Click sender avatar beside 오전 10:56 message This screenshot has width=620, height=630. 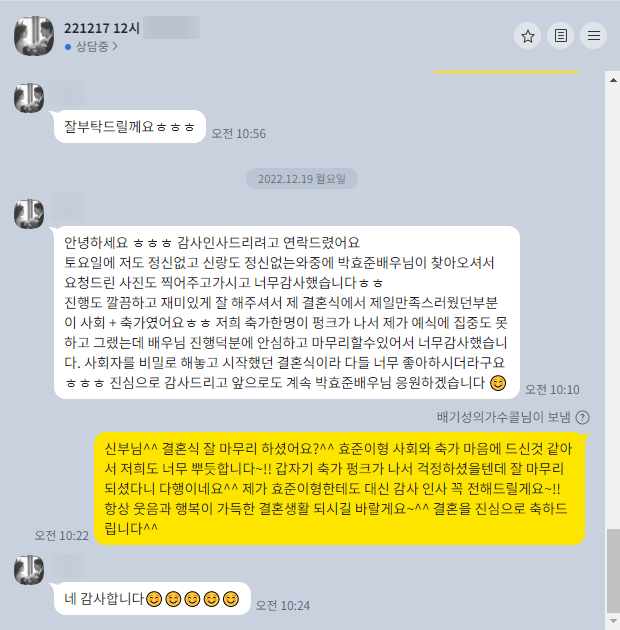point(29,98)
